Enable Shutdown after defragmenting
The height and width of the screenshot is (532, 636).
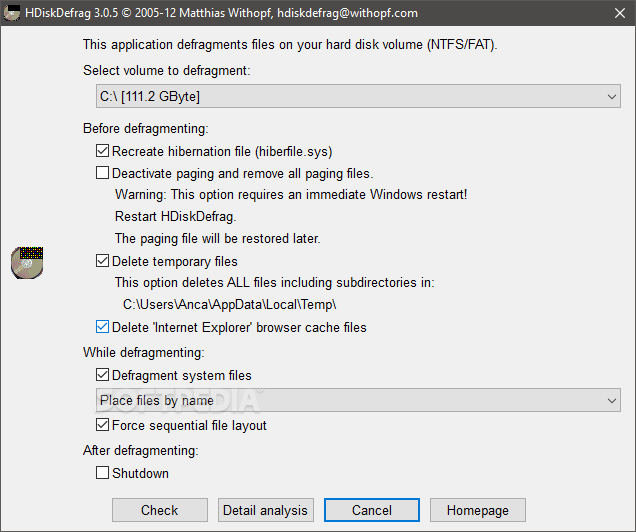[x=102, y=473]
